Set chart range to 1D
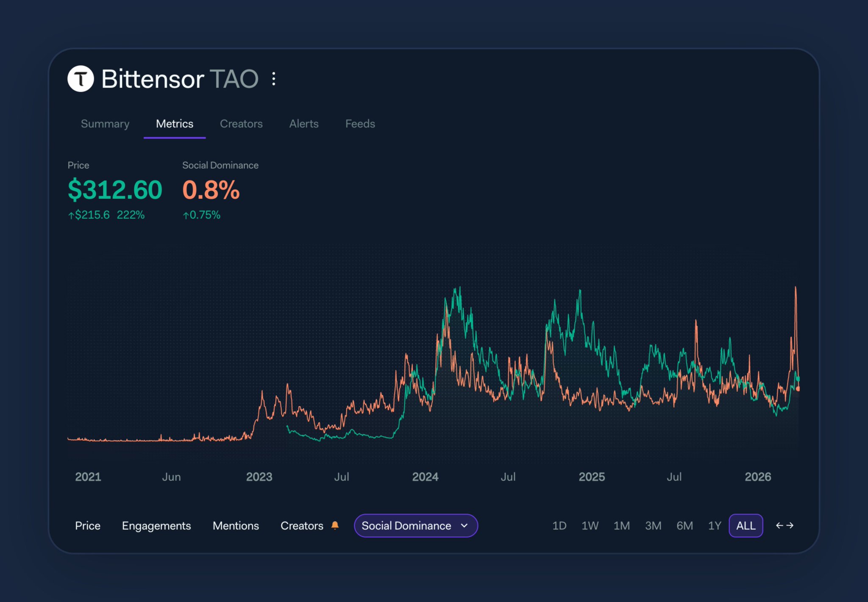The height and width of the screenshot is (602, 868). click(559, 525)
